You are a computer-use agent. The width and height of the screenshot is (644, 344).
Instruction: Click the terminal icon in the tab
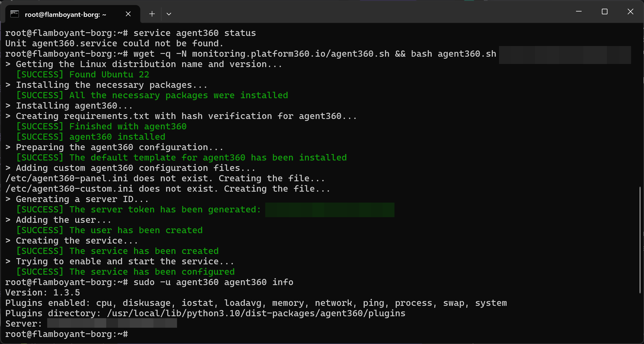coord(15,14)
